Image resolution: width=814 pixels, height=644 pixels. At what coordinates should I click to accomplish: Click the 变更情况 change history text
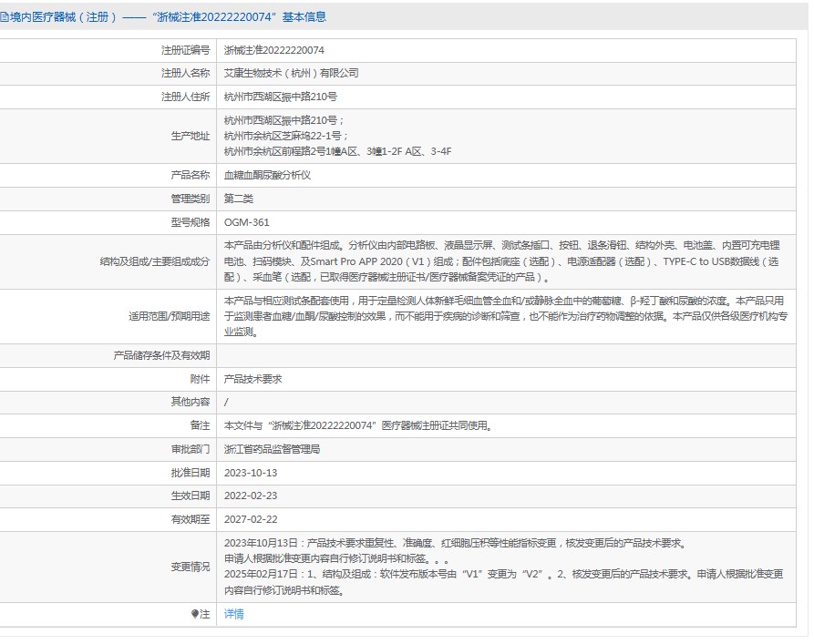click(501, 567)
